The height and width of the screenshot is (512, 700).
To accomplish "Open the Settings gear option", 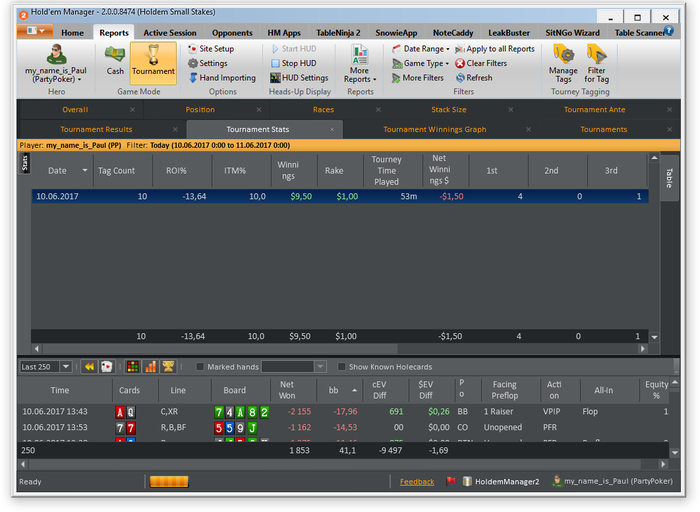I will click(x=208, y=63).
